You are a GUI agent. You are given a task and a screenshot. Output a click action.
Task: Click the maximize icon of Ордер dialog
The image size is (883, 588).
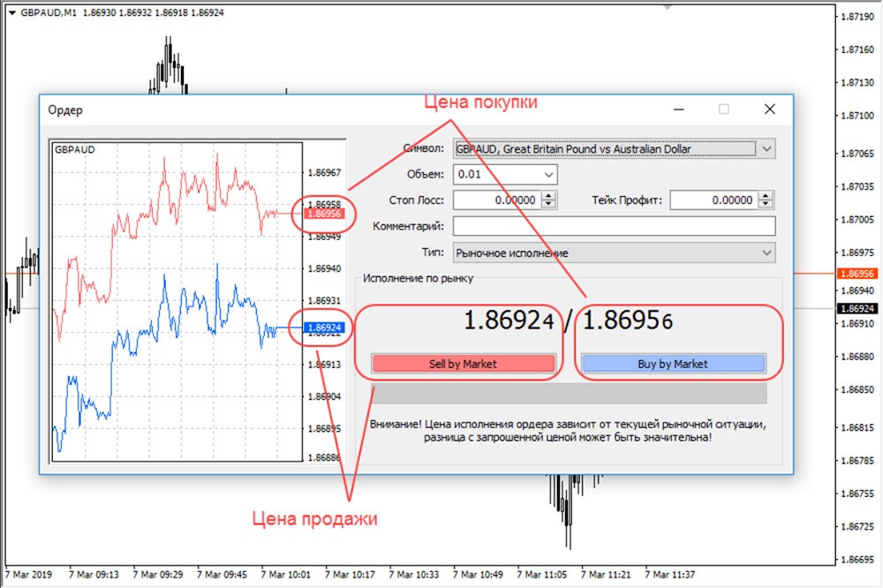(724, 109)
